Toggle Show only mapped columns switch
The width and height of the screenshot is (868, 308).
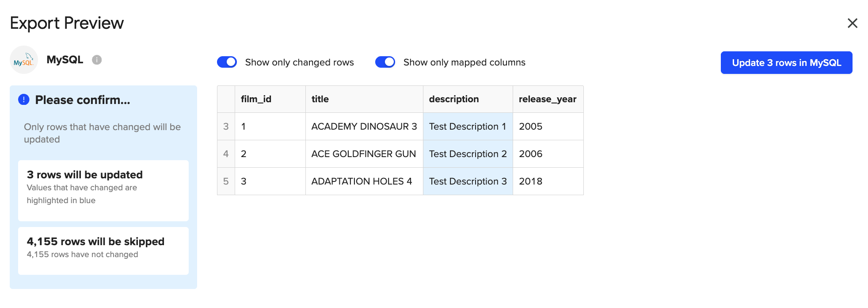[385, 62]
